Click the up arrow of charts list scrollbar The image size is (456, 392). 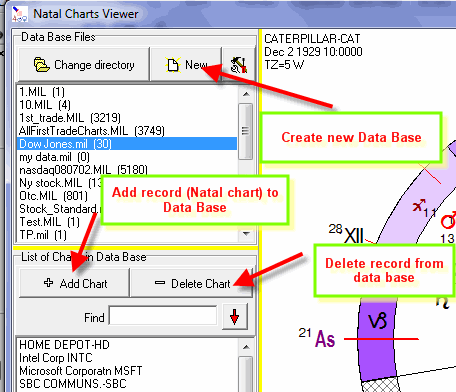tap(246, 347)
